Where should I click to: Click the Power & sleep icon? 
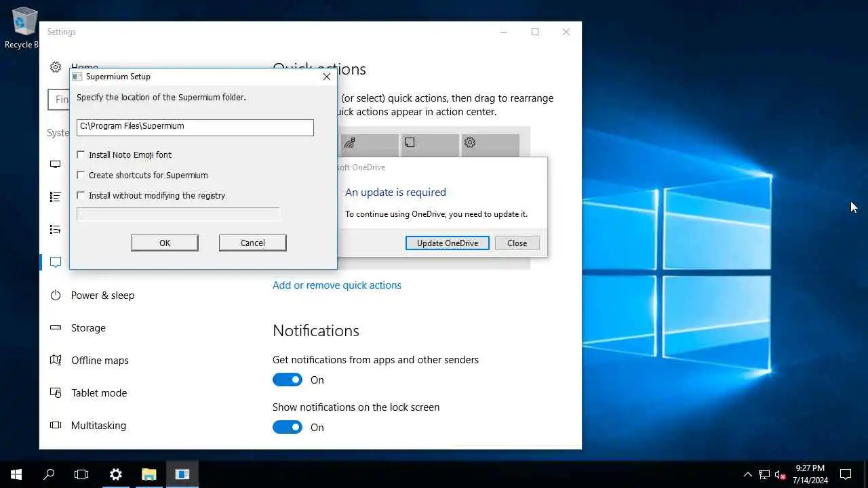tap(56, 296)
